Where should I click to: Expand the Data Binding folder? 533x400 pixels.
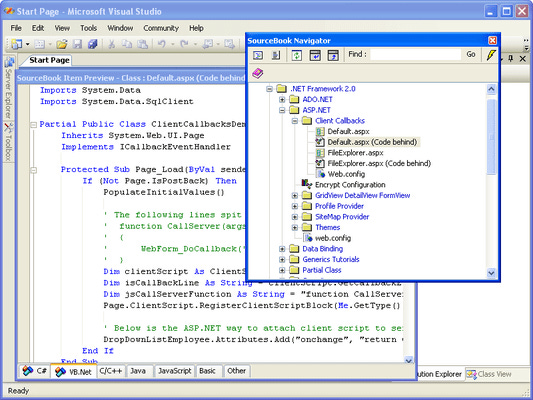(282, 249)
